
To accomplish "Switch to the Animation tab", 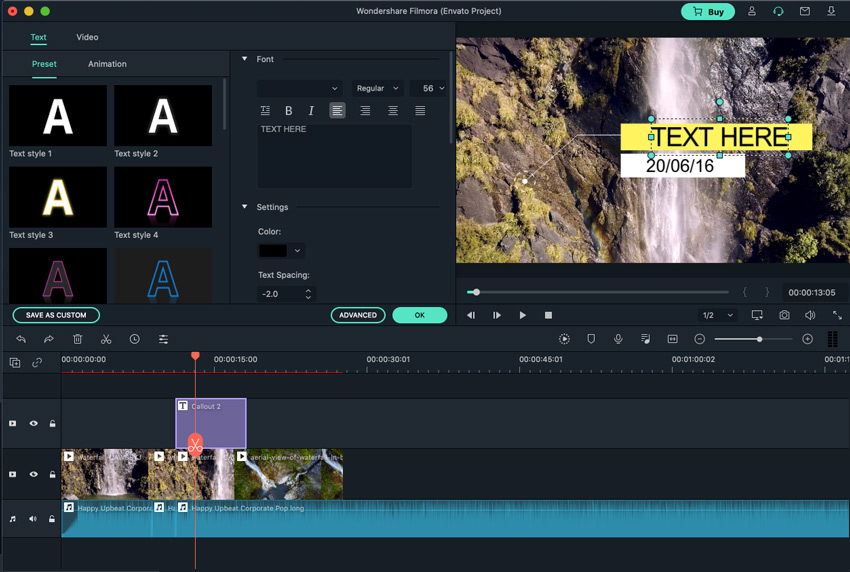I will 107,64.
